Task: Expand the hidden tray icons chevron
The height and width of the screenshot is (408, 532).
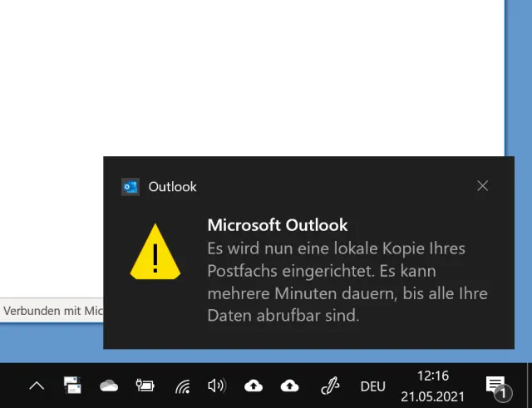Action: coord(37,386)
